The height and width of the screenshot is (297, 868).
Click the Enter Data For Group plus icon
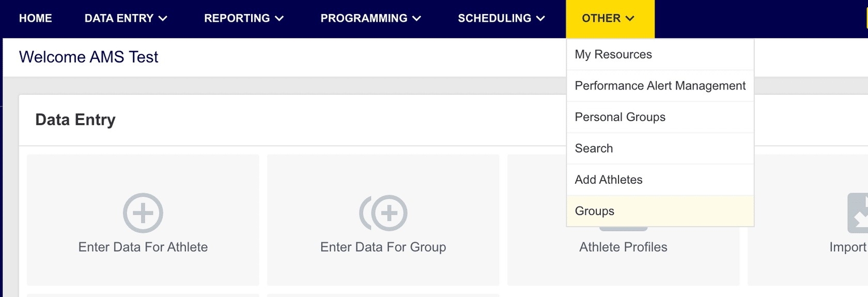click(383, 213)
